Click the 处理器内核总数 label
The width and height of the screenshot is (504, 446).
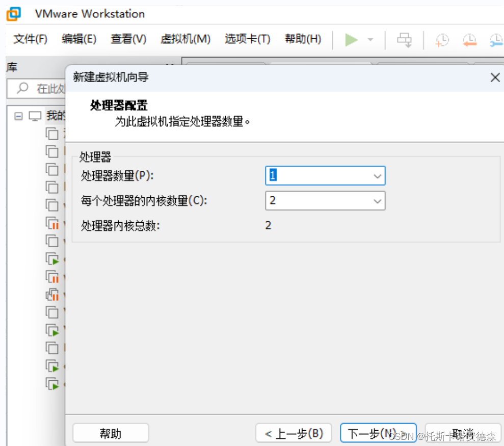coord(120,226)
